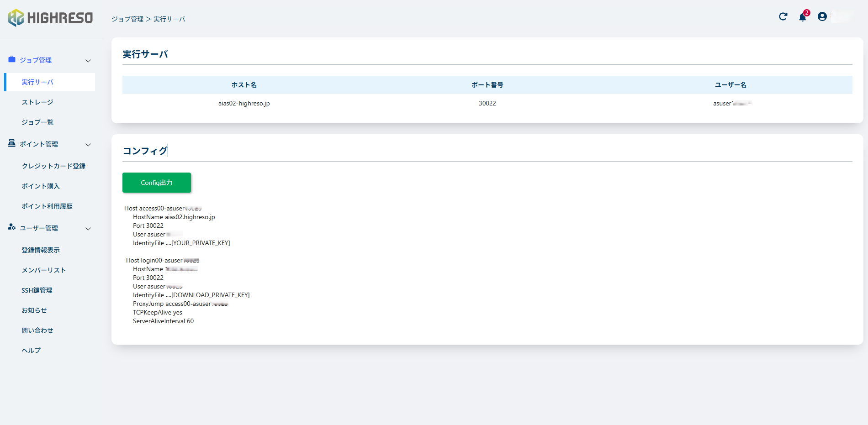The height and width of the screenshot is (425, 868).
Task: Collapse the ジョブ管理 section chevron
Action: pos(88,61)
